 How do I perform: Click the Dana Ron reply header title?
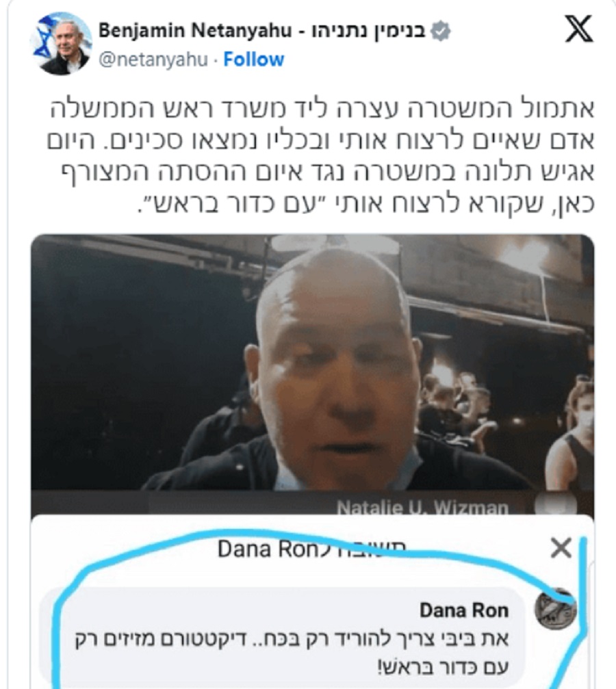click(311, 549)
